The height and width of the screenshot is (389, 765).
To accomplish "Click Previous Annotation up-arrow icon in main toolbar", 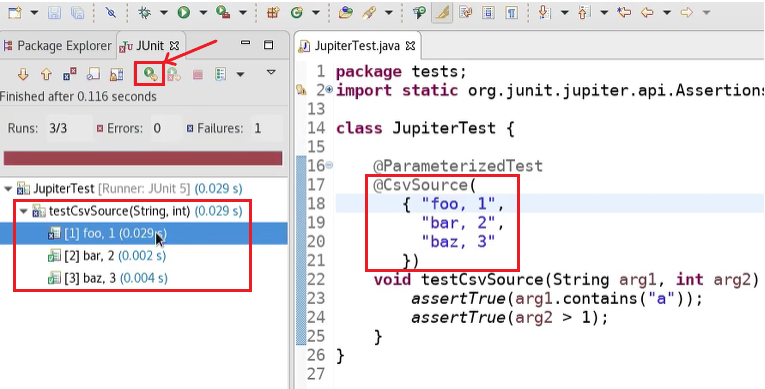I will (584, 13).
